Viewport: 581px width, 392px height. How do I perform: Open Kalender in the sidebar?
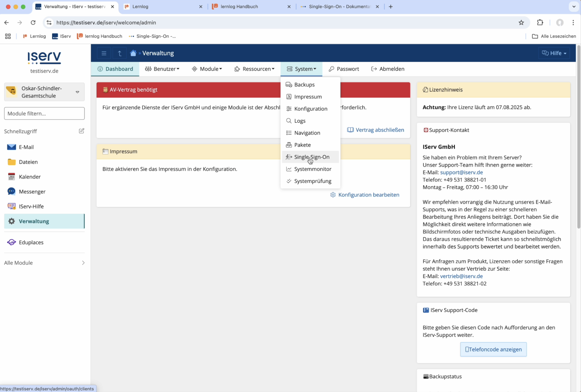(30, 177)
